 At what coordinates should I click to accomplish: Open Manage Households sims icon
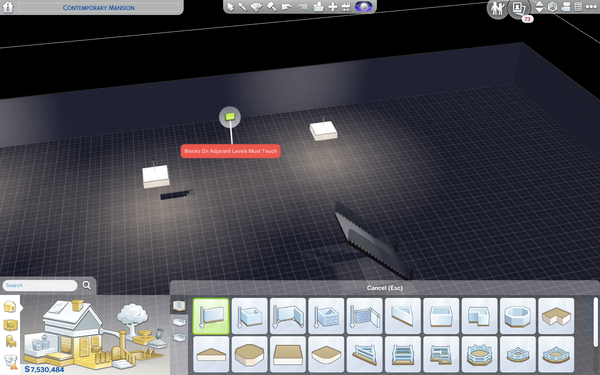pyautogui.click(x=497, y=8)
